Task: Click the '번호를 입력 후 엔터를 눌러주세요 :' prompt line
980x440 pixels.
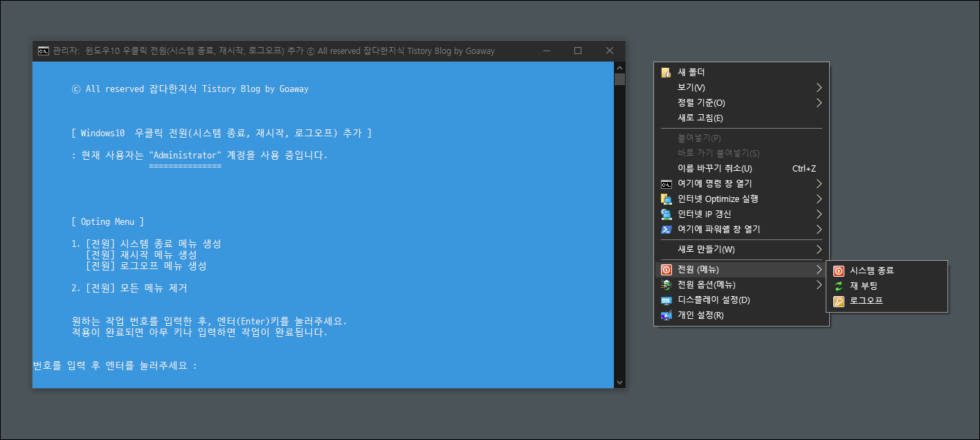Action: click(x=116, y=366)
